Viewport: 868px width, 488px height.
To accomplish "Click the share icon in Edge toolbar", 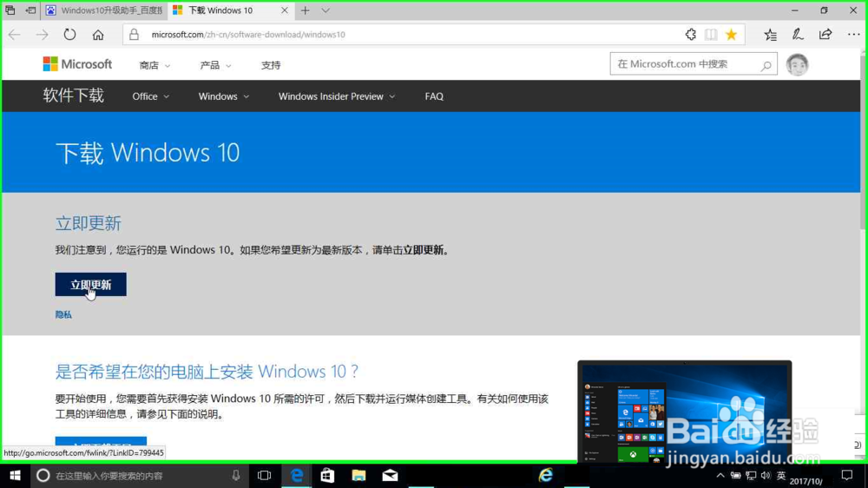I will click(825, 35).
